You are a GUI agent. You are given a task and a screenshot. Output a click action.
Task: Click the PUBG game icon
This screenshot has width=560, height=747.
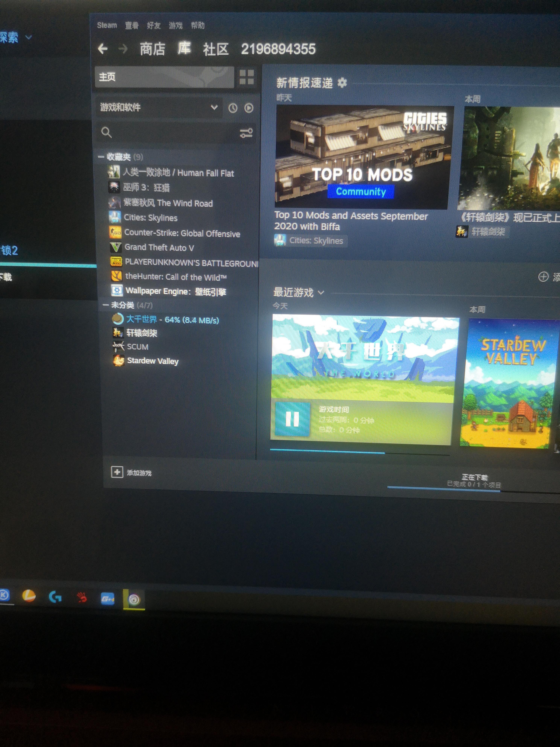[116, 262]
